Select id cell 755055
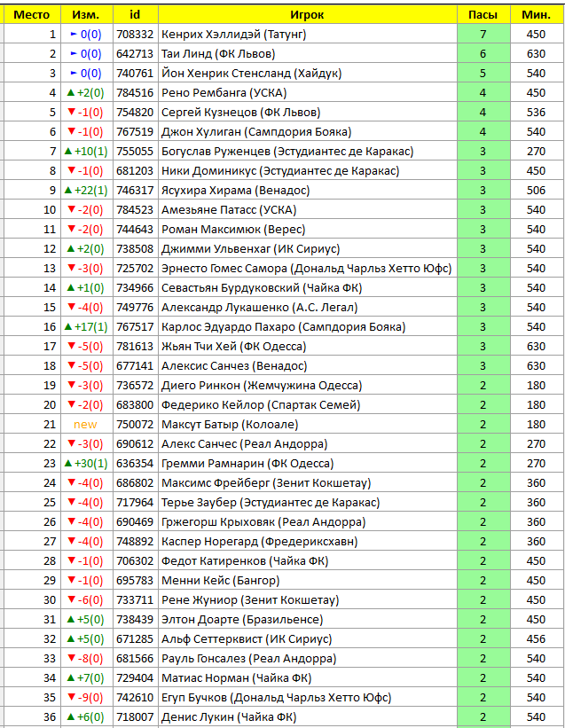This screenshot has height=728, width=565. pos(135,152)
